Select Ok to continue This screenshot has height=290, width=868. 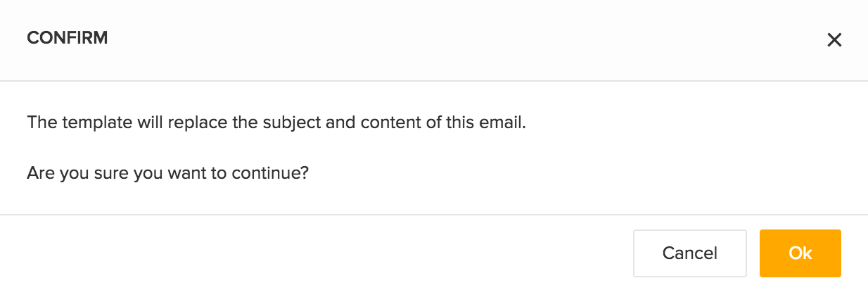(x=800, y=253)
